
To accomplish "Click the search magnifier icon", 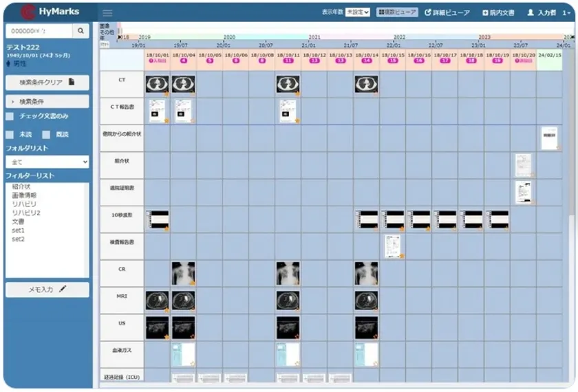I will click(x=81, y=31).
